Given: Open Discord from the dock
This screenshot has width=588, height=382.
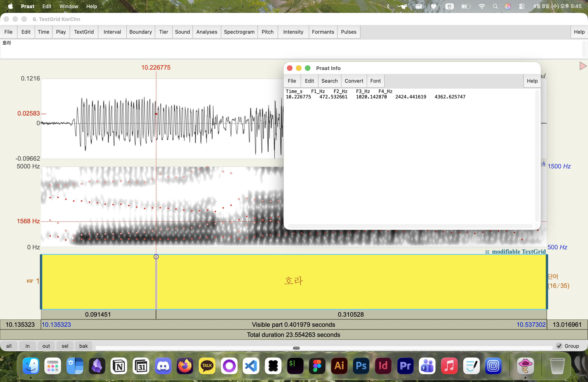Looking at the screenshot, I should [163, 366].
